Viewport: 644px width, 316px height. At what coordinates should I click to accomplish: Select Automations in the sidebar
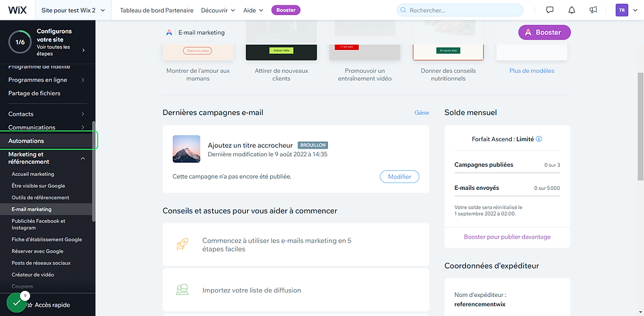(x=47, y=141)
